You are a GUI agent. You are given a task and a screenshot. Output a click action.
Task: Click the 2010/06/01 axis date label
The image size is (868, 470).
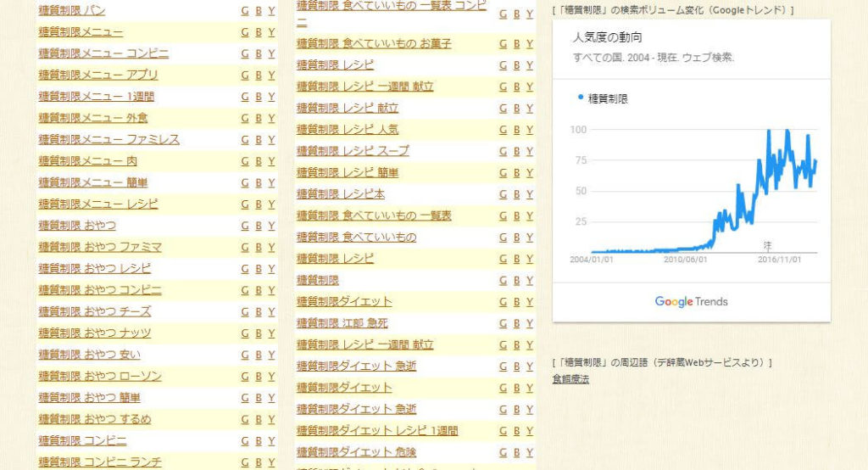click(685, 260)
